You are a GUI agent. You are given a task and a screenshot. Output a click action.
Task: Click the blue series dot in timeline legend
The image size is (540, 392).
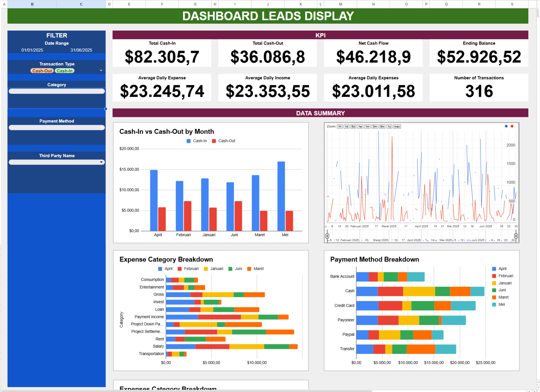[506, 126]
